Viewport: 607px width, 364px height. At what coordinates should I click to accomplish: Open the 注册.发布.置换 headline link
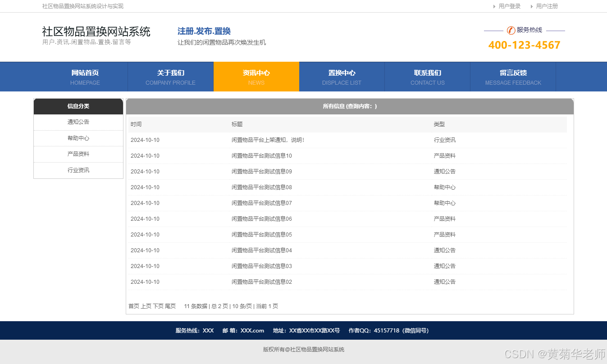pos(203,31)
